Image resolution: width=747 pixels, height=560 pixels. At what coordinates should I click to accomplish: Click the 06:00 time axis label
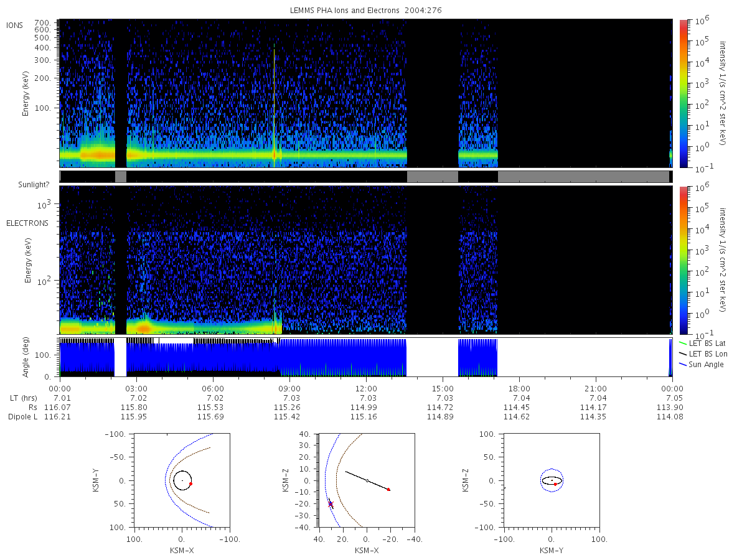(214, 388)
